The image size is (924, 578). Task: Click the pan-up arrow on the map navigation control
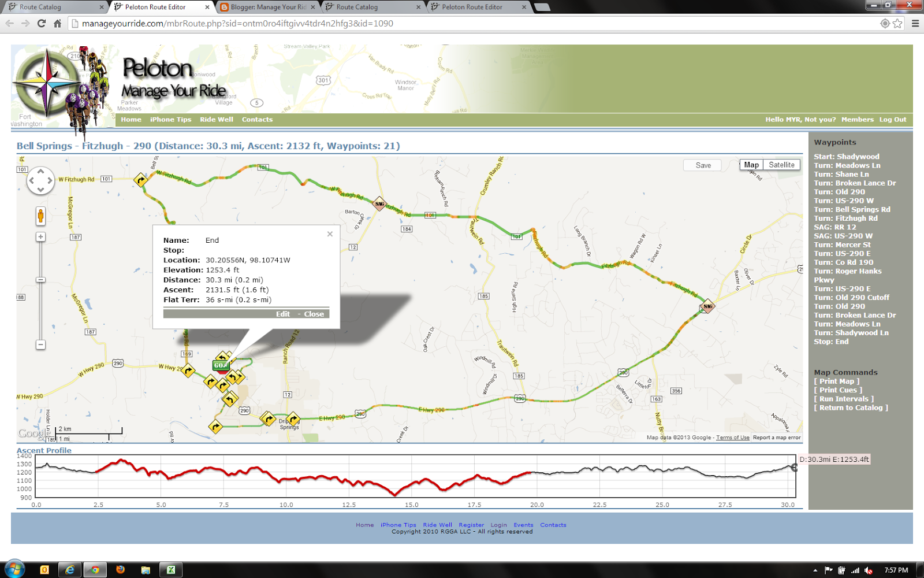click(x=40, y=172)
